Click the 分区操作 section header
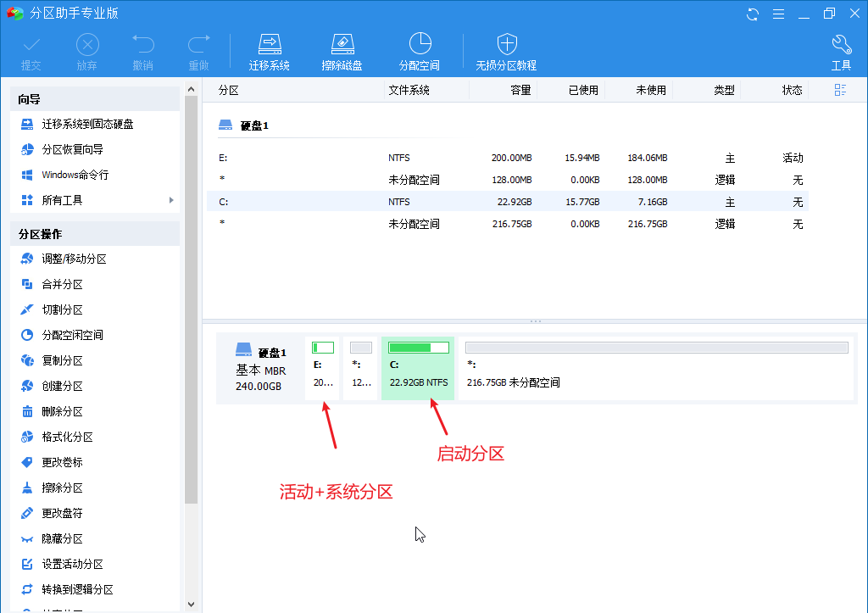 click(x=95, y=234)
